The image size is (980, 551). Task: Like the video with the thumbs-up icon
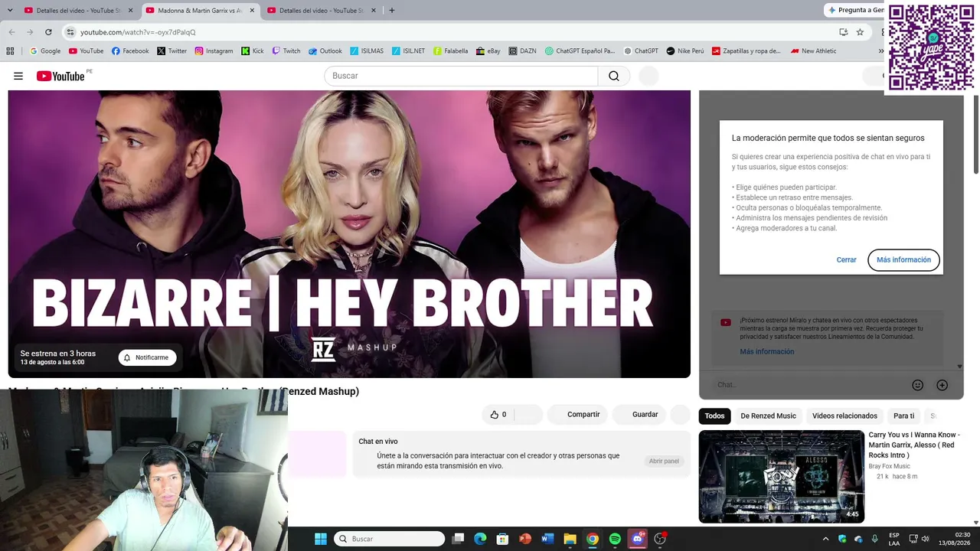(x=495, y=415)
